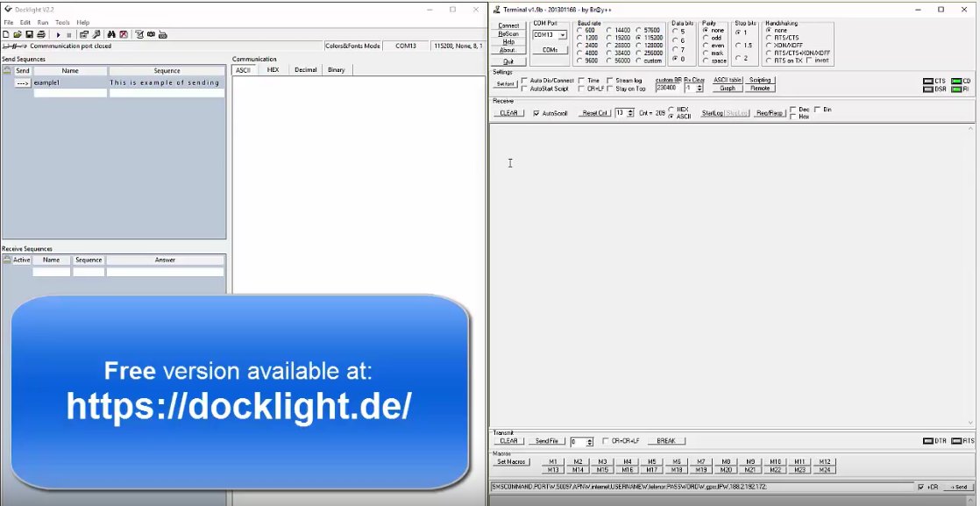Open project settings with the wrench icon
The width and height of the screenshot is (980, 506).
(x=96, y=34)
